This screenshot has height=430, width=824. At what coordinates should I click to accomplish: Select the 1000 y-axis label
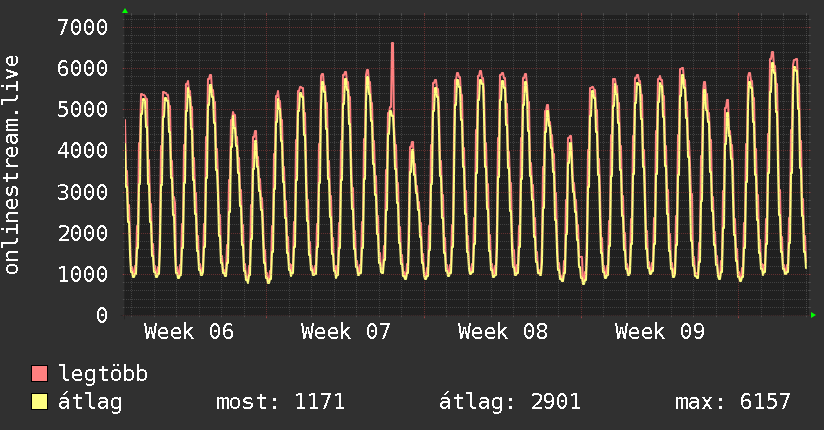(x=80, y=274)
